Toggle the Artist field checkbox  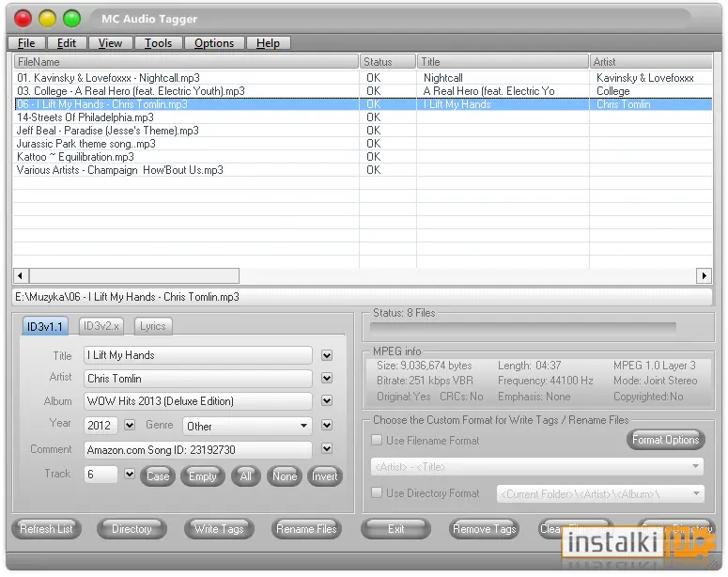pyautogui.click(x=327, y=378)
